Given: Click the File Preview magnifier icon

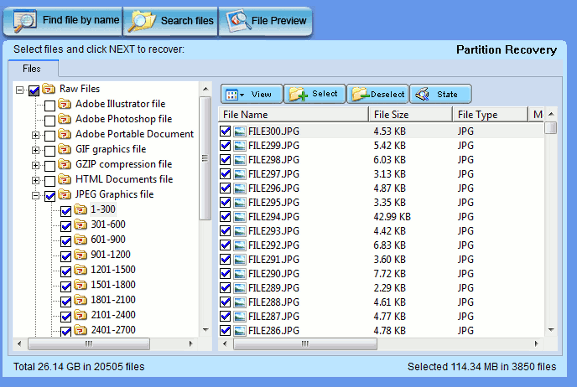Looking at the screenshot, I should point(237,20).
